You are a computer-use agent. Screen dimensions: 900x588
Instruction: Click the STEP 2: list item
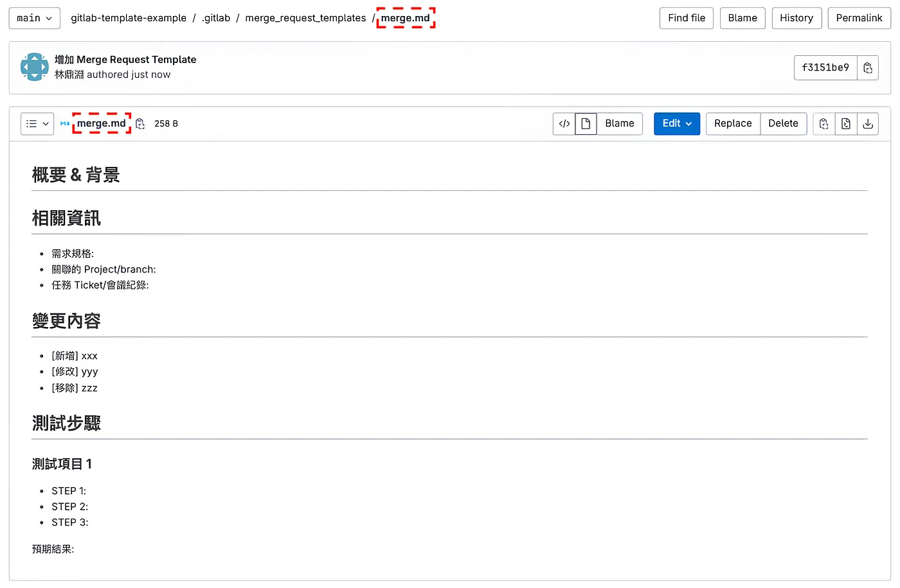(x=70, y=507)
